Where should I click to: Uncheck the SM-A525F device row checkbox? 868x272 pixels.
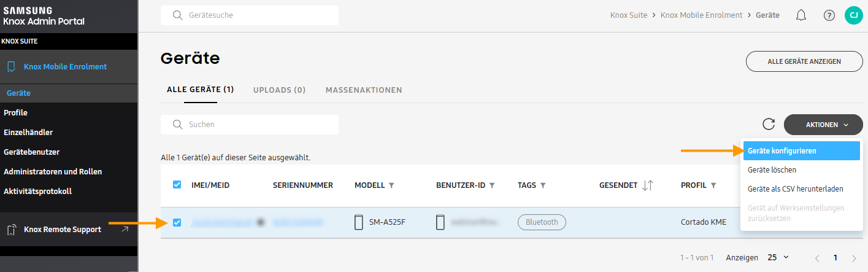click(x=177, y=222)
